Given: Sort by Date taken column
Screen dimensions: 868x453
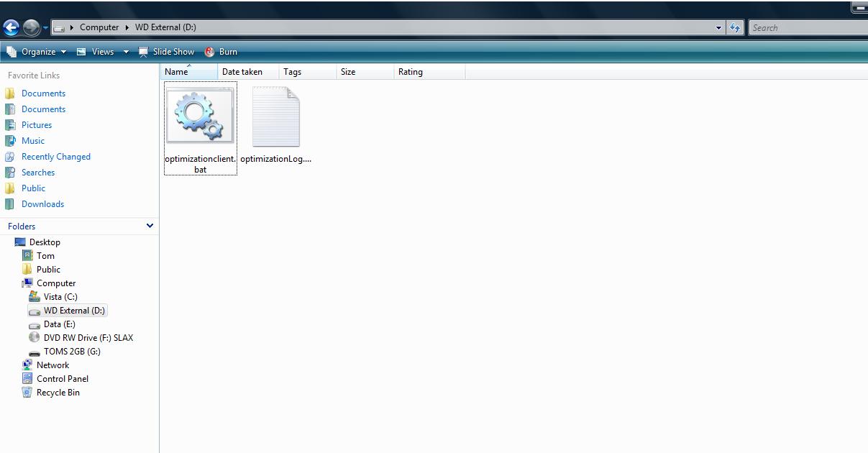Looking at the screenshot, I should point(248,72).
